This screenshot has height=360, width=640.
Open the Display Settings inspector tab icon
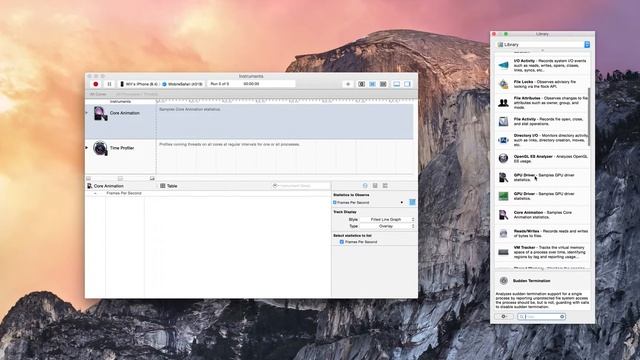pos(375,186)
